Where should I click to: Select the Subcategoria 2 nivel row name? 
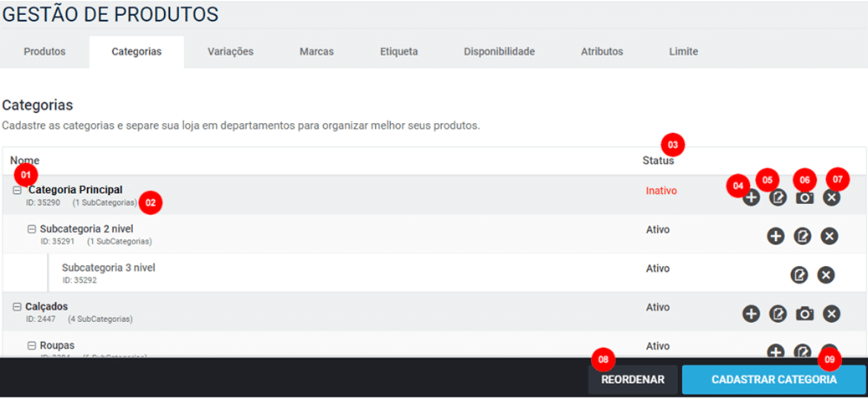click(86, 228)
